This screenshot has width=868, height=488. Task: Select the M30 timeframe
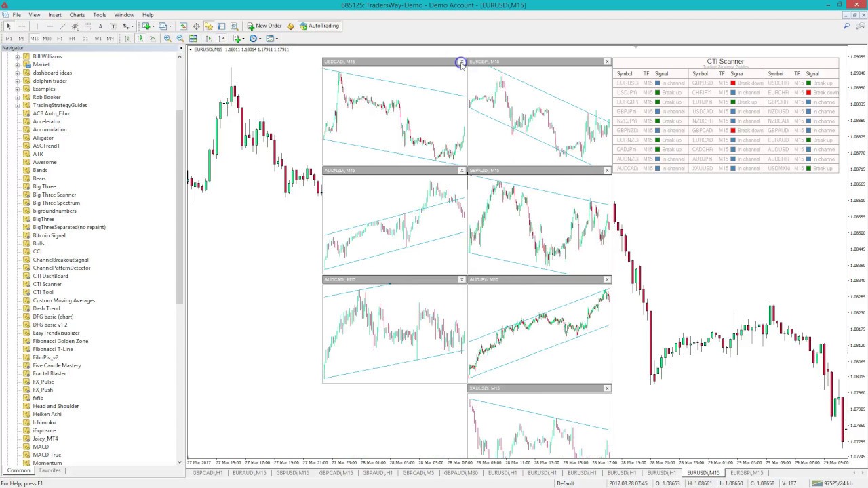pyautogui.click(x=47, y=39)
